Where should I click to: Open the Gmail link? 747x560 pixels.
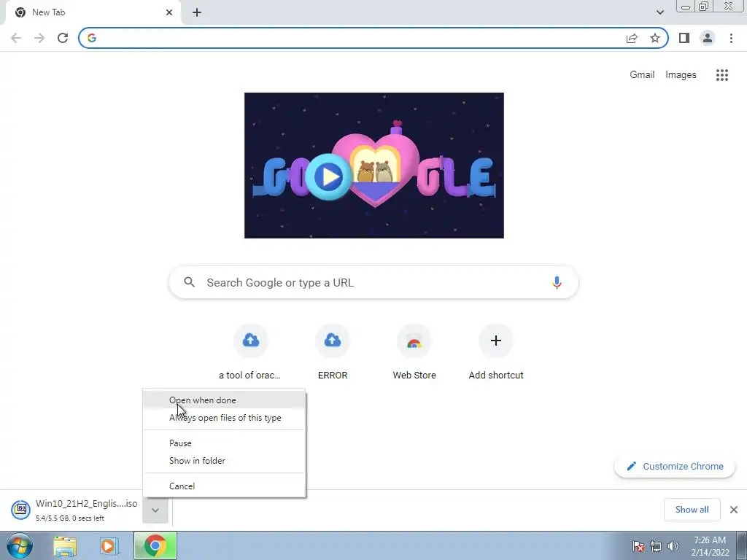click(x=642, y=75)
